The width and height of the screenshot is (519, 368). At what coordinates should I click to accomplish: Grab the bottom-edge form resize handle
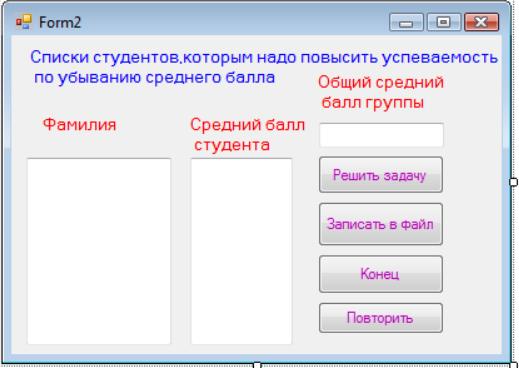(x=257, y=365)
